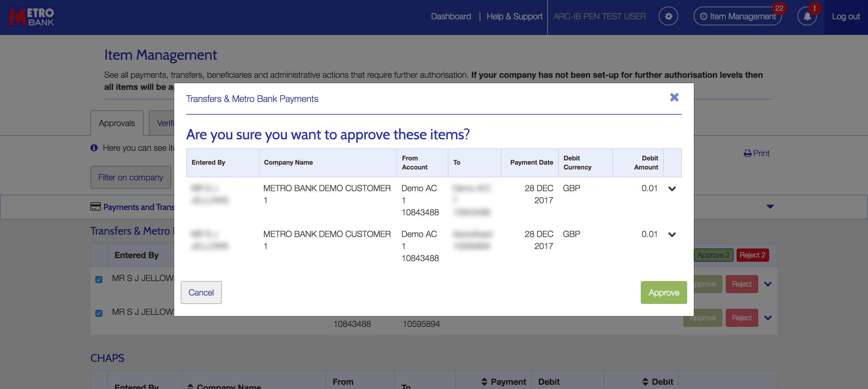Go to Dashboard

(451, 16)
